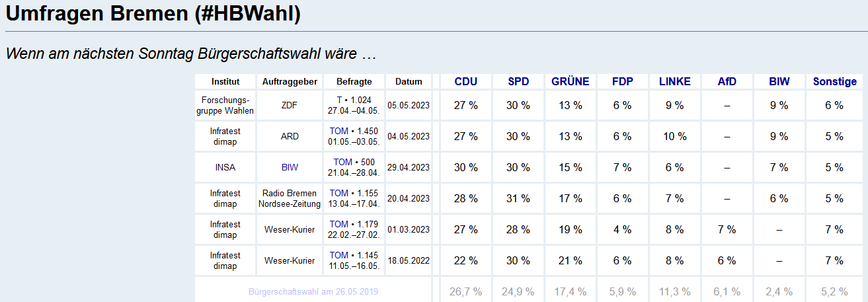The height and width of the screenshot is (302, 868).
Task: Select the FDP header link
Action: [x=622, y=82]
